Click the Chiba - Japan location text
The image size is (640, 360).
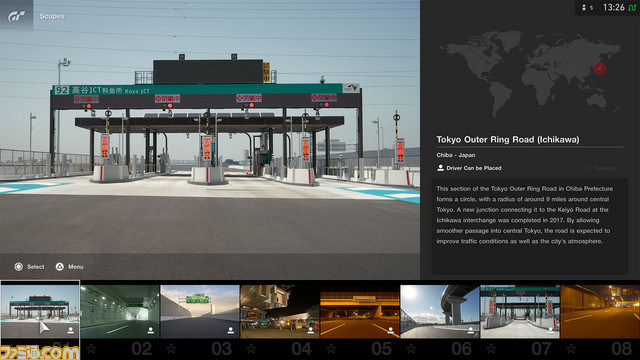point(456,155)
